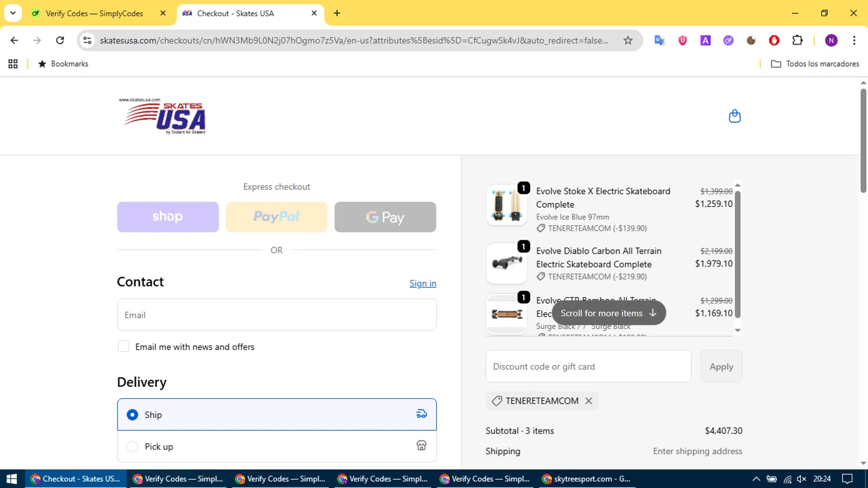Image resolution: width=868 pixels, height=488 pixels.
Task: Open the apps grid shortcut
Action: 13,64
